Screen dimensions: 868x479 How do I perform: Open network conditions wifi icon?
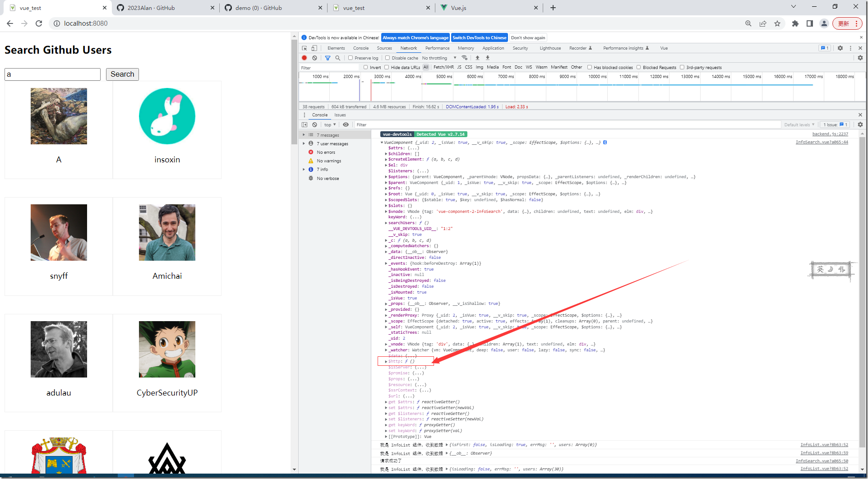click(465, 58)
